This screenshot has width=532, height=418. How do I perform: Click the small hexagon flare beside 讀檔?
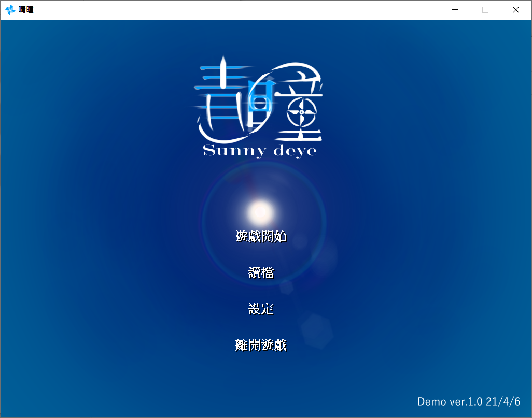click(x=286, y=286)
